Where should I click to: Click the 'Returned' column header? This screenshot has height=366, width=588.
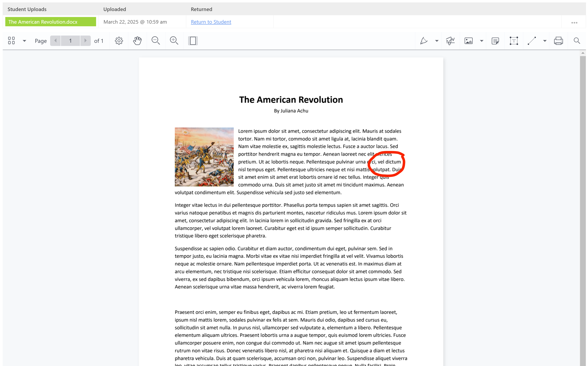coord(201,9)
